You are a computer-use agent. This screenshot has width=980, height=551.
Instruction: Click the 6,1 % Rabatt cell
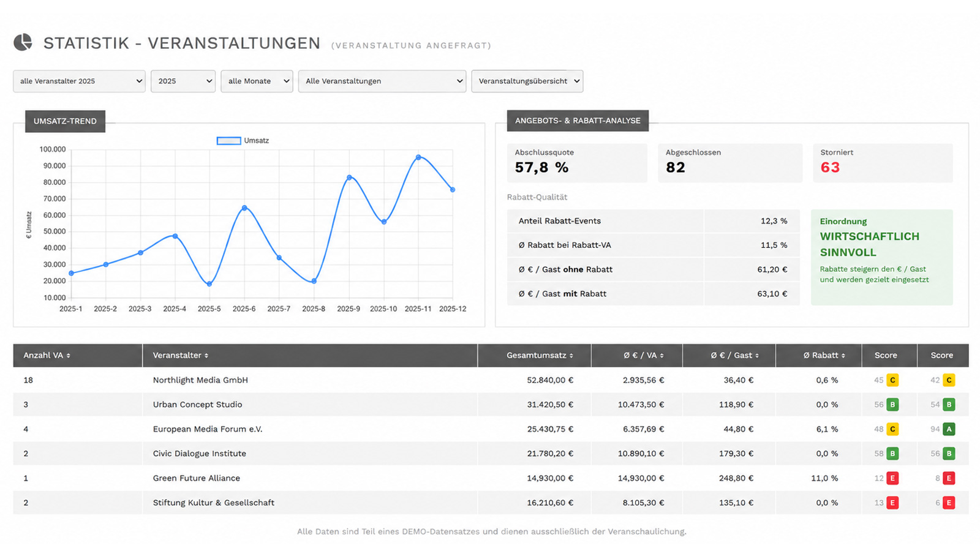click(827, 429)
